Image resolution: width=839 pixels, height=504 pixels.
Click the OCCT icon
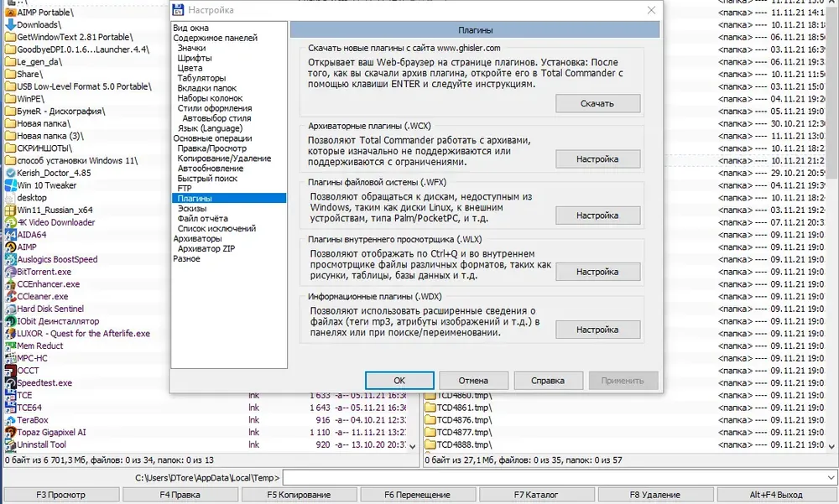point(10,370)
